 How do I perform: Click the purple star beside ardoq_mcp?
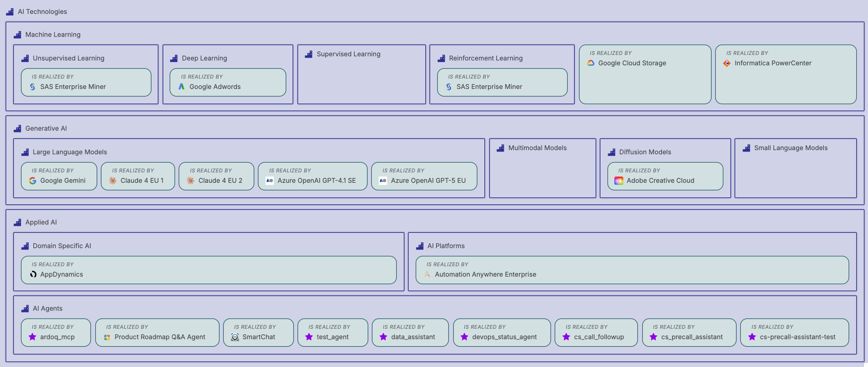[x=32, y=337]
